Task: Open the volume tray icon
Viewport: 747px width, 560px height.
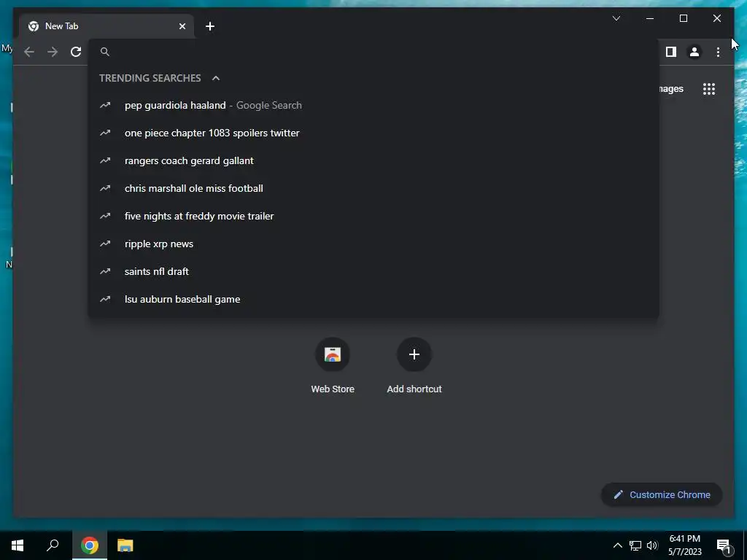Action: (x=652, y=545)
